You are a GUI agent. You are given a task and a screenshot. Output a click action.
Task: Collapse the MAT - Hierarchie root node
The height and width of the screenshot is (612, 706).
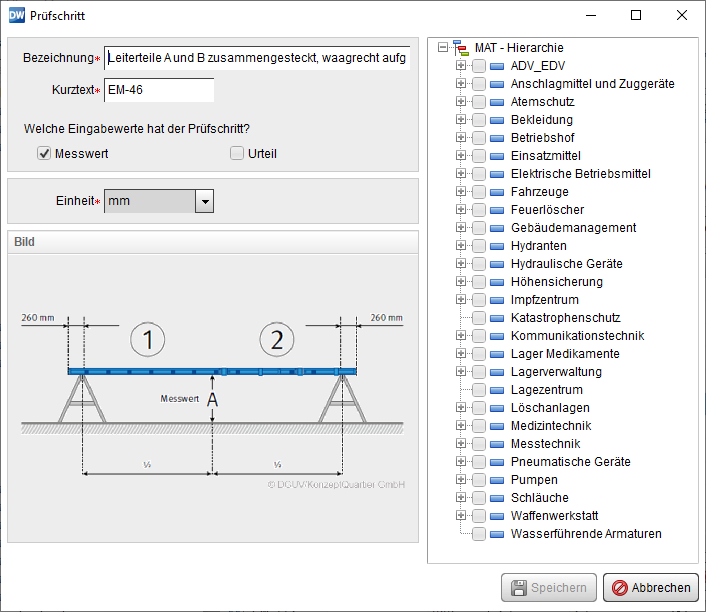tap(443, 48)
